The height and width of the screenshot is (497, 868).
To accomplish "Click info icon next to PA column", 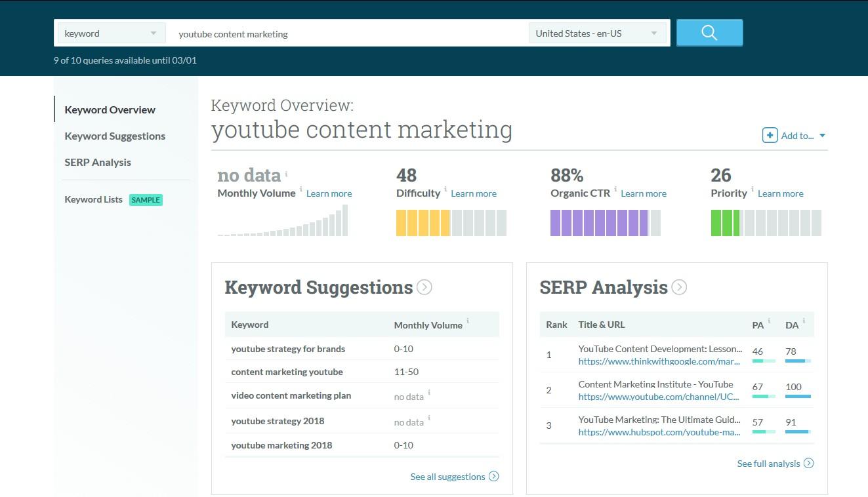I will click(769, 321).
